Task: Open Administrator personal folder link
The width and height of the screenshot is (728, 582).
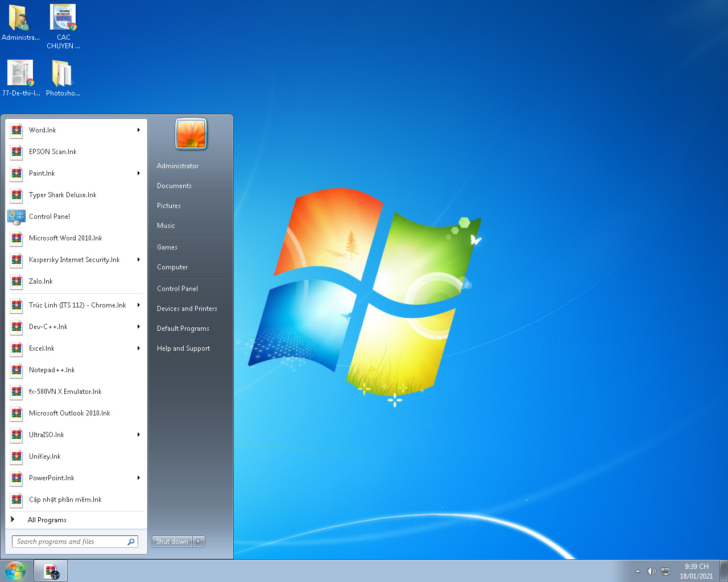Action: click(x=178, y=166)
